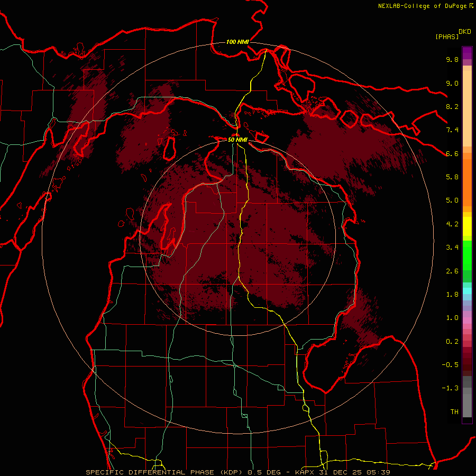Click the KAPX 31 DEC 25 05:39 timestamp

point(342,472)
